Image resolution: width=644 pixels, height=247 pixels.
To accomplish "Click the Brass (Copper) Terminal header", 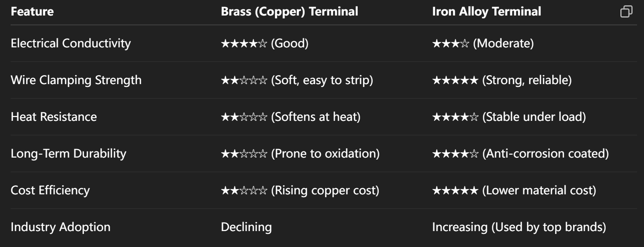I will point(289,11).
